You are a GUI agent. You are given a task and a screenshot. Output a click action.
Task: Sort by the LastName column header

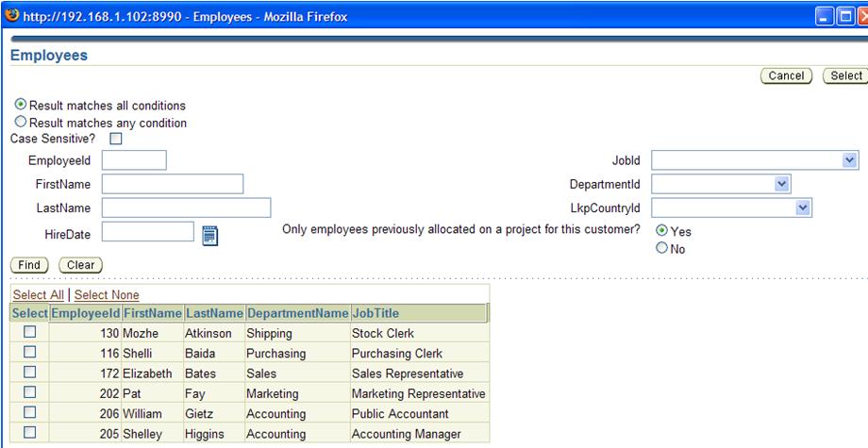point(213,313)
